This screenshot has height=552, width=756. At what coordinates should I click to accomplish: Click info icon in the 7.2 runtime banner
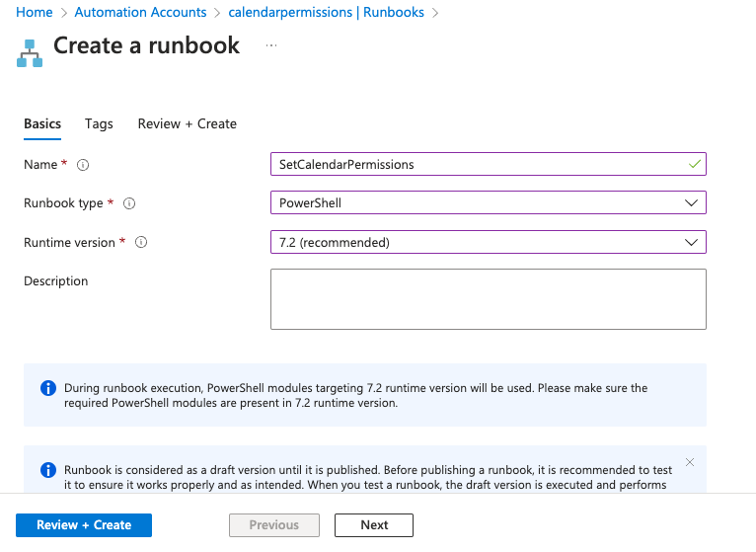[x=47, y=388]
